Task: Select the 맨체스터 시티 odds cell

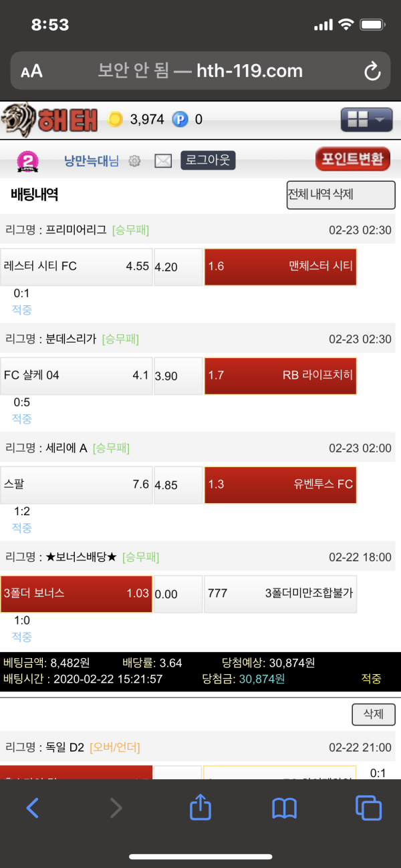Action: [280, 267]
